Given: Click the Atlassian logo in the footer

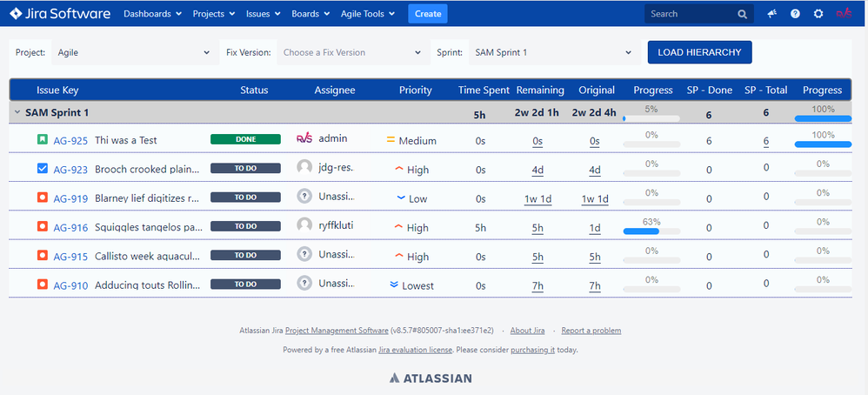Looking at the screenshot, I should click(x=431, y=378).
